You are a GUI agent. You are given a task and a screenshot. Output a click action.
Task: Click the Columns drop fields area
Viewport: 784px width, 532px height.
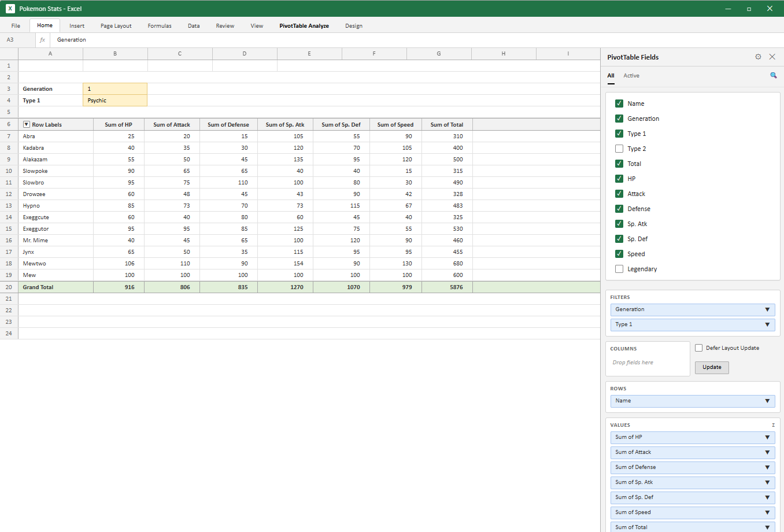[648, 363]
